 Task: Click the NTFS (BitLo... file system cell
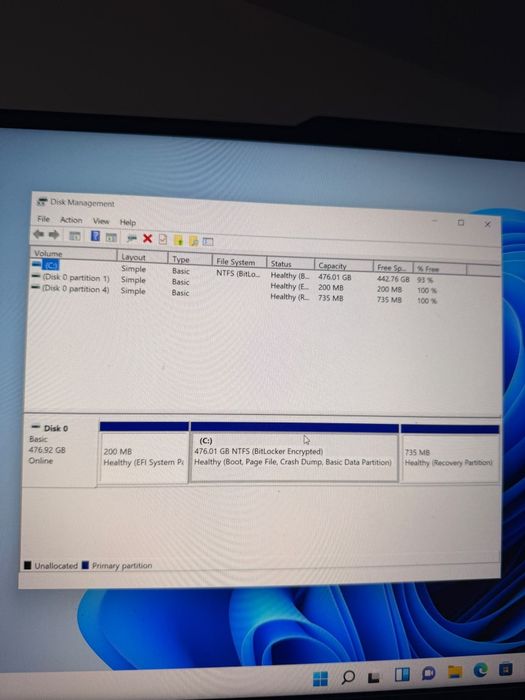[238, 274]
